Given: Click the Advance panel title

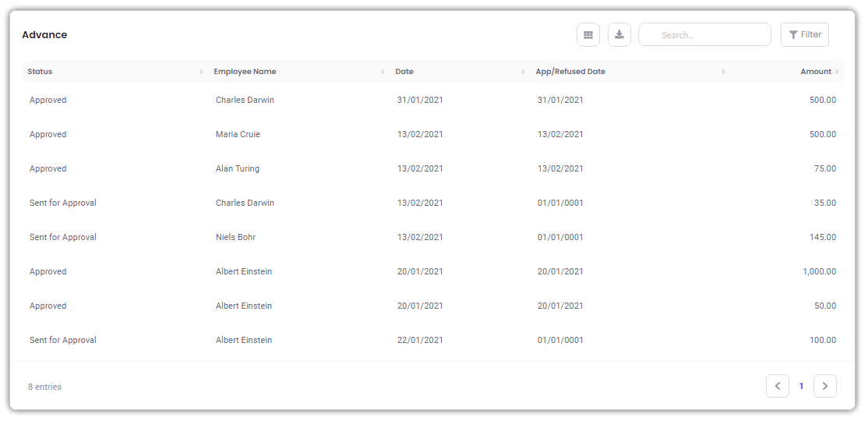Looking at the screenshot, I should point(44,35).
